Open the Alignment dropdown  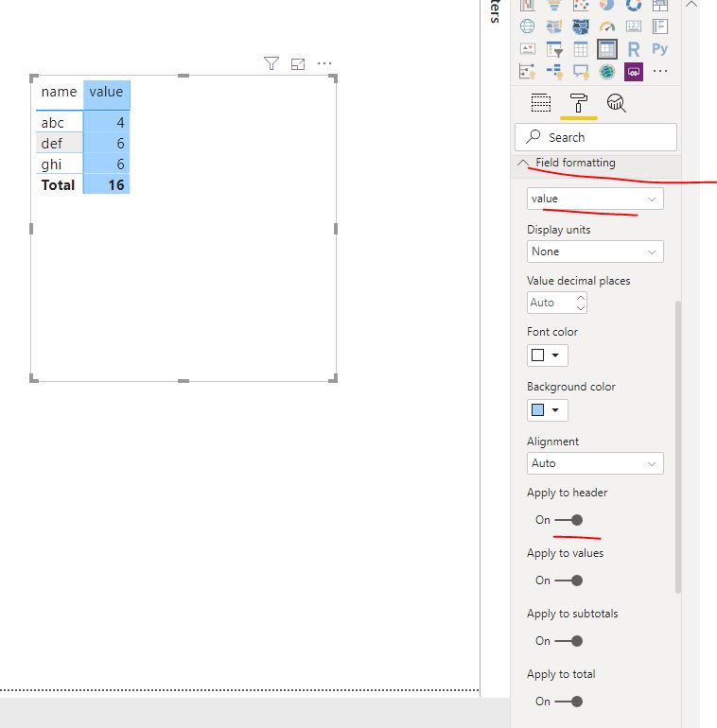[x=595, y=463]
